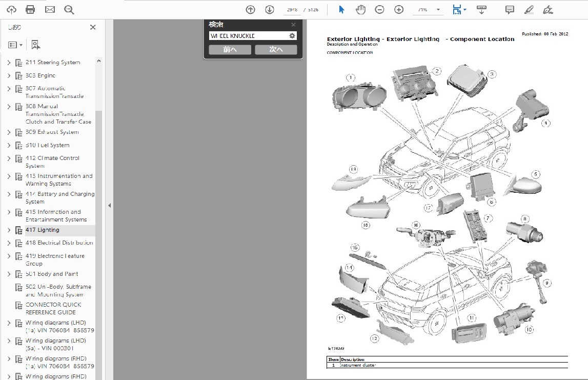Screen dimensions: 588x380
Task: Open the fit page options dropdown arrow
Action: (x=465, y=10)
